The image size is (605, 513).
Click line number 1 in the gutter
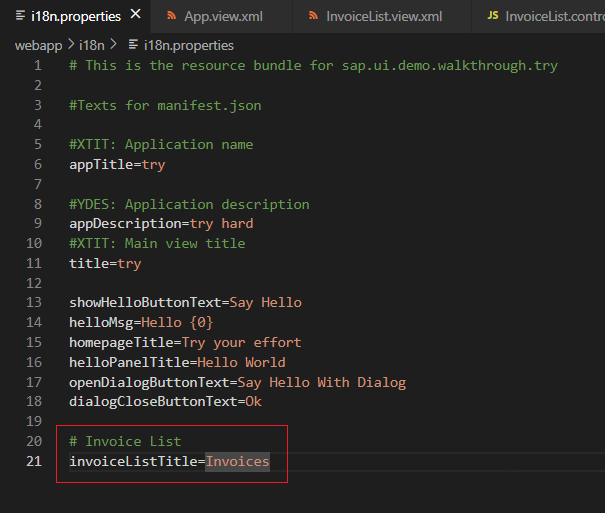37,66
